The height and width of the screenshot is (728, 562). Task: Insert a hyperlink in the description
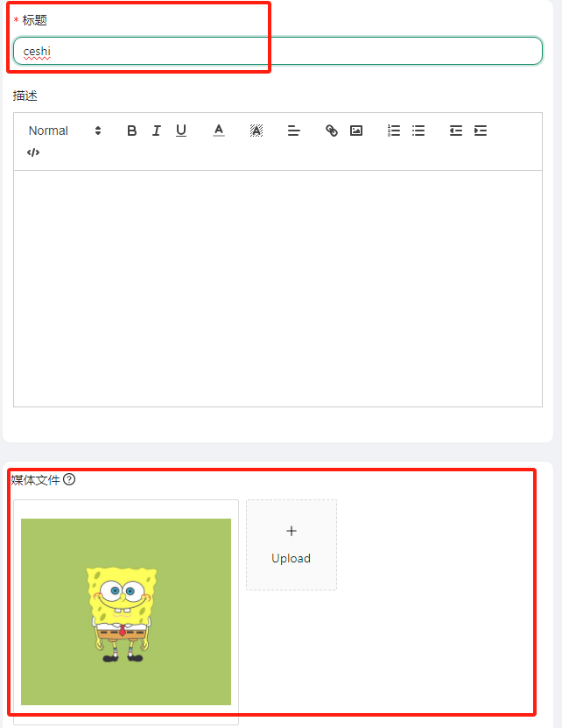tap(332, 131)
